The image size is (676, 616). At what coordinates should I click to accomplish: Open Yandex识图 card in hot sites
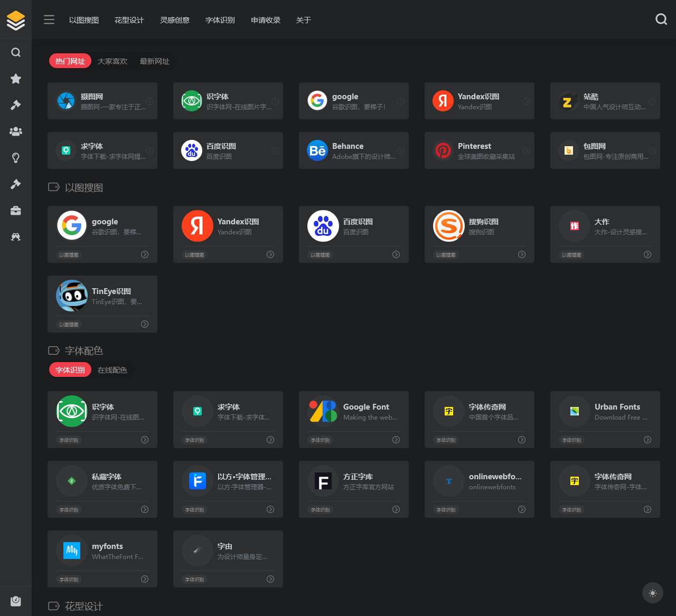pos(480,101)
